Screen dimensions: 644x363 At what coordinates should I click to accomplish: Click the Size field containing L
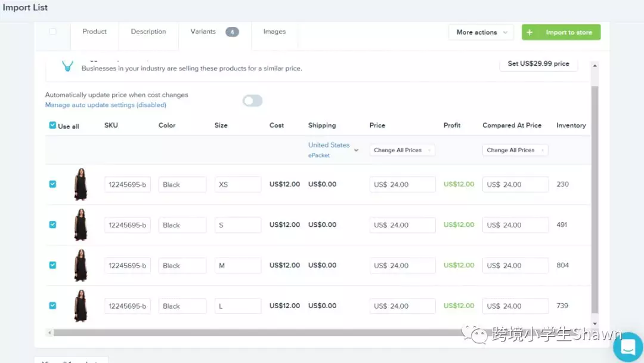238,306
